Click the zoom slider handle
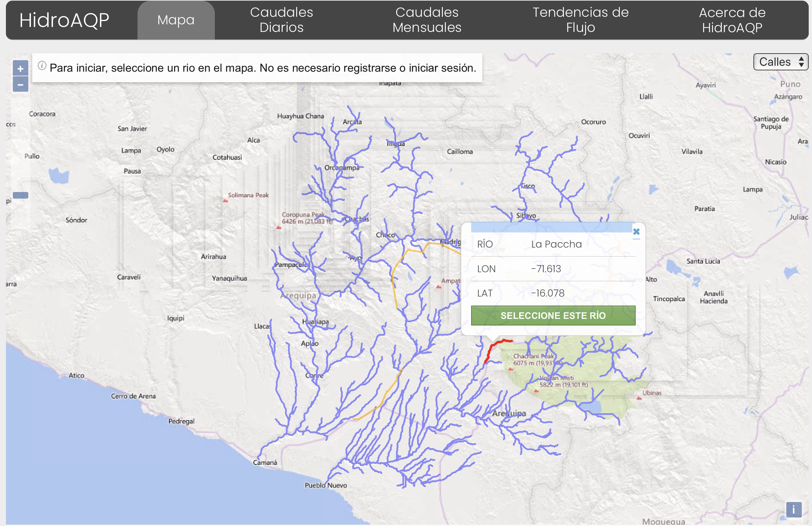This screenshot has height=526, width=812. pyautogui.click(x=20, y=195)
